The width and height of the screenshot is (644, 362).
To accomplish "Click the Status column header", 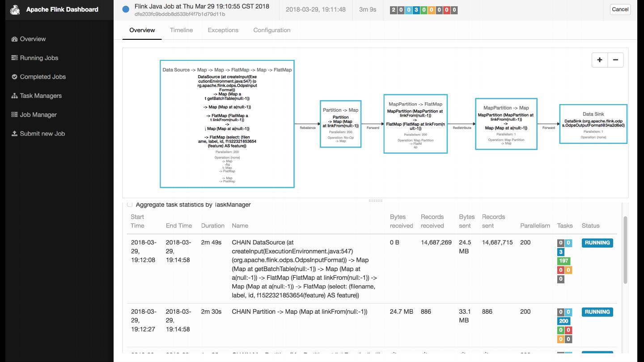I will coord(591,226).
